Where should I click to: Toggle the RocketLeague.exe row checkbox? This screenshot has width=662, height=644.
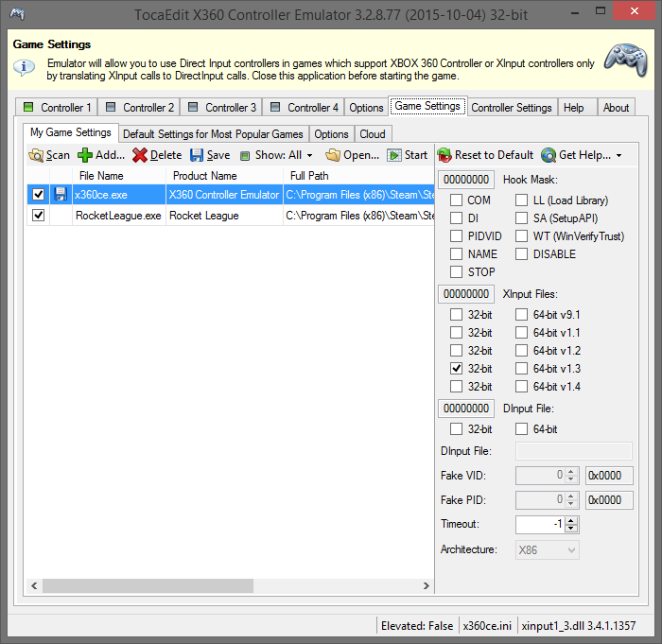(x=39, y=216)
